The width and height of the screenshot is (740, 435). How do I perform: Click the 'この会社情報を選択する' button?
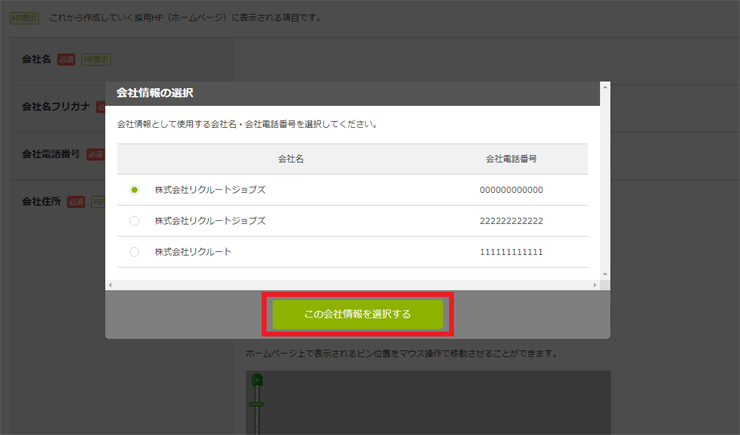coord(357,314)
